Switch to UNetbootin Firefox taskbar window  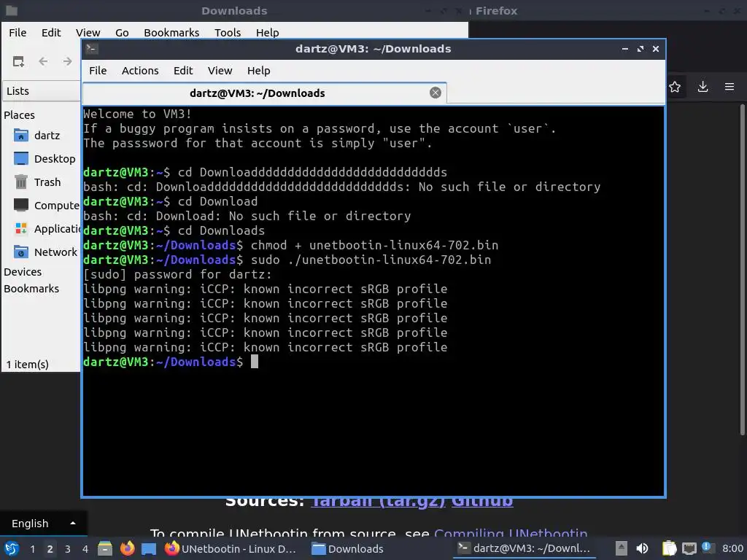point(231,548)
